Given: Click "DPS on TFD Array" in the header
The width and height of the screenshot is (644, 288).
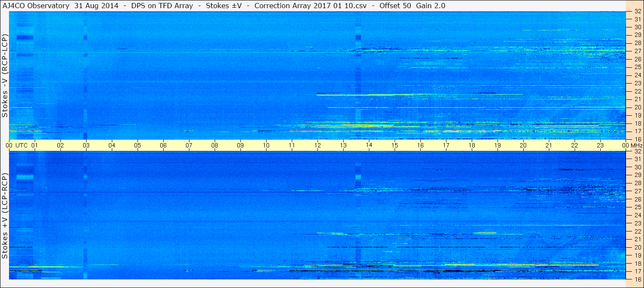Looking at the screenshot, I should [x=161, y=6].
